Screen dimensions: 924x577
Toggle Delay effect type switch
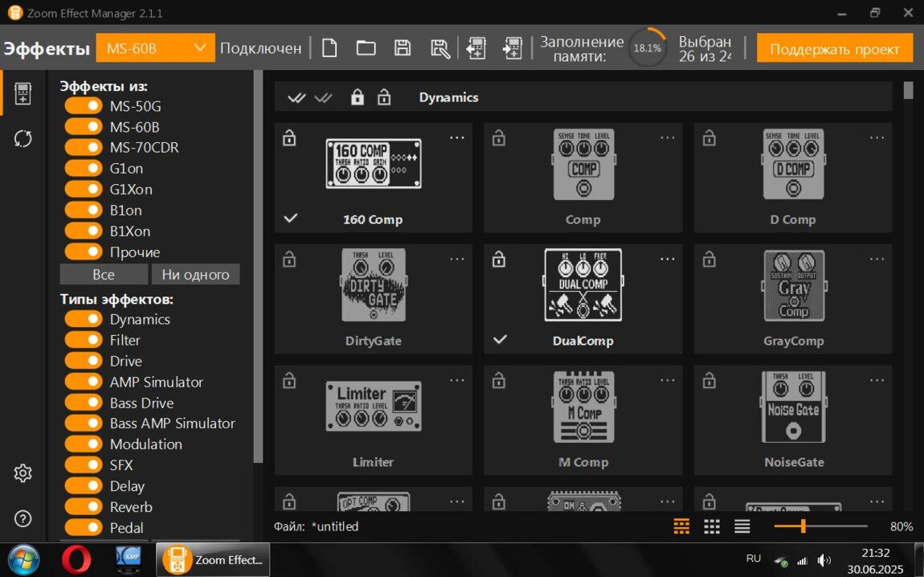point(83,485)
